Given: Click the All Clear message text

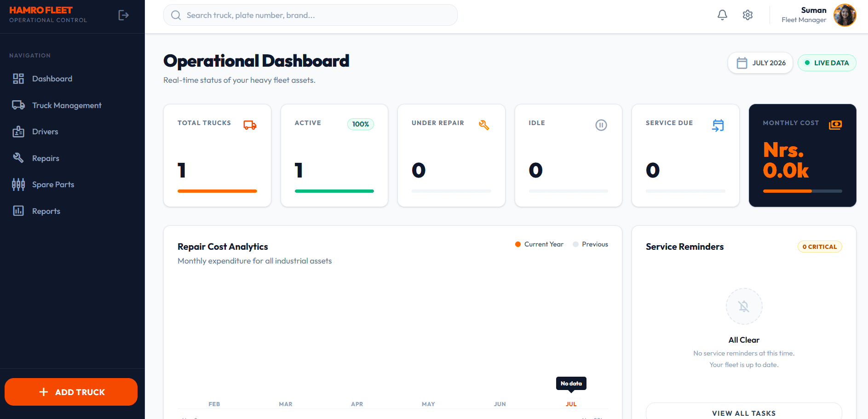Looking at the screenshot, I should click(x=744, y=340).
